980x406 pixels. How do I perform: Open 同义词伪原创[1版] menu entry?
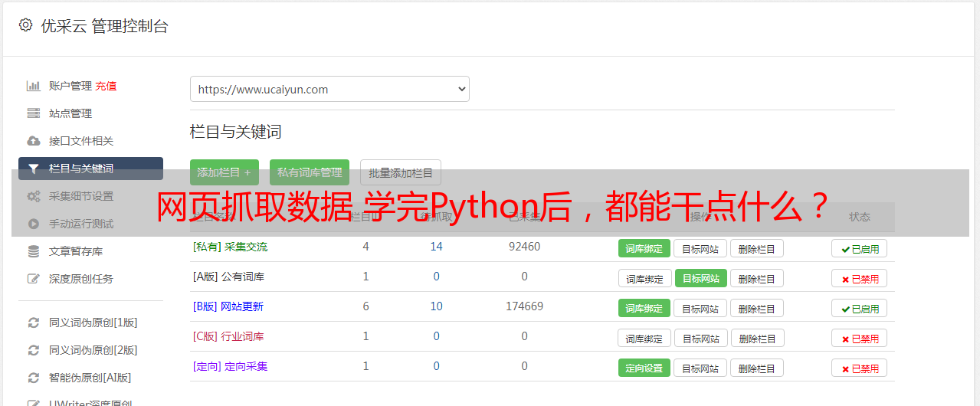coord(93,323)
